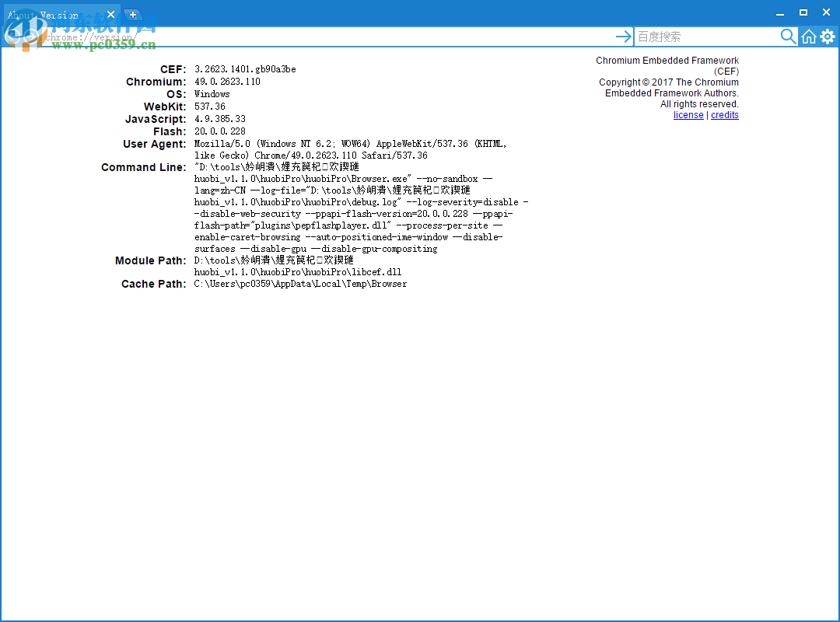This screenshot has height=622, width=840.
Task: Open the license link
Action: pyautogui.click(x=688, y=114)
